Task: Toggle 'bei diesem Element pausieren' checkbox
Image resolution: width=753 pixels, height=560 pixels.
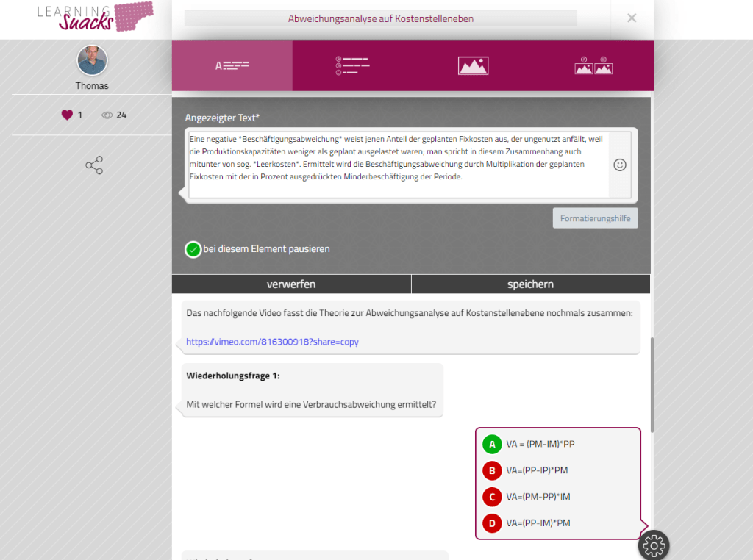Action: pyautogui.click(x=193, y=249)
